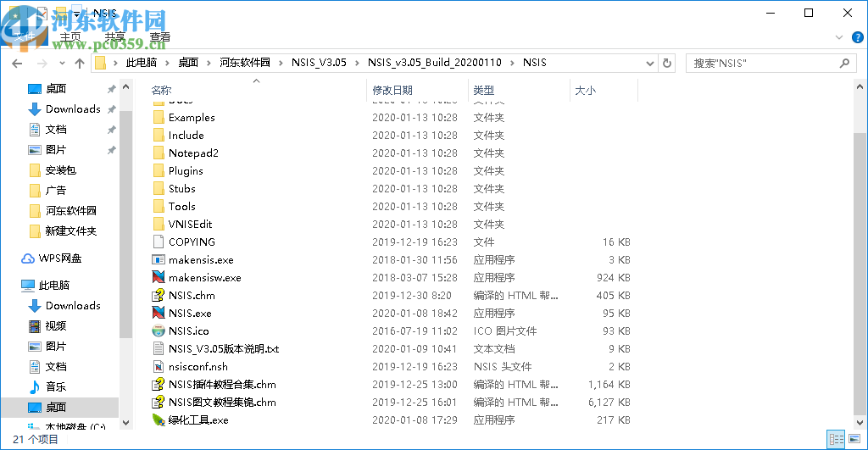Screen dimensions: 868x450
Task: Click the NSIS.ico image icon
Action: 159,331
